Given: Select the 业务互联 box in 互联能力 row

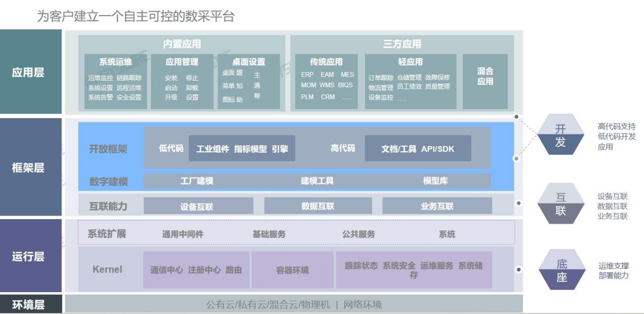Looking at the screenshot, I should click(x=437, y=206).
